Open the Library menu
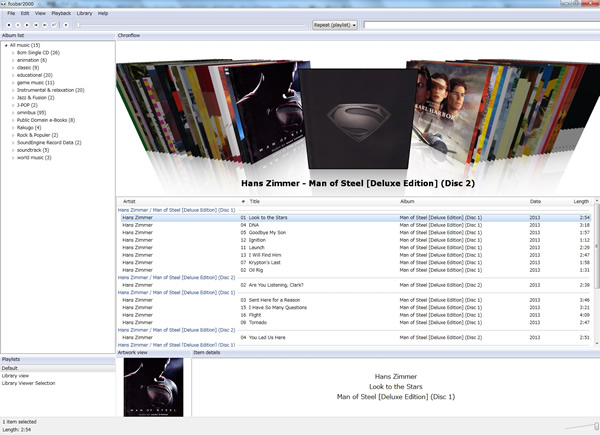Screen dimensions: 600x435 (x=84, y=13)
